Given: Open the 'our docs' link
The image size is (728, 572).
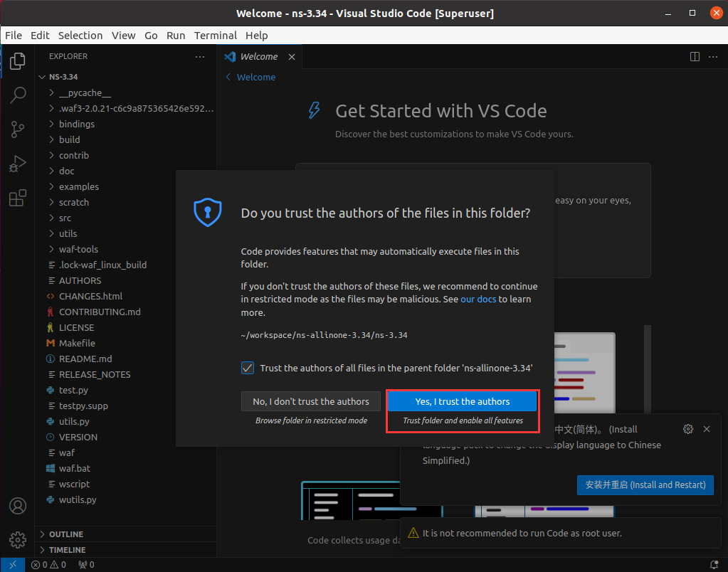Looking at the screenshot, I should 478,299.
